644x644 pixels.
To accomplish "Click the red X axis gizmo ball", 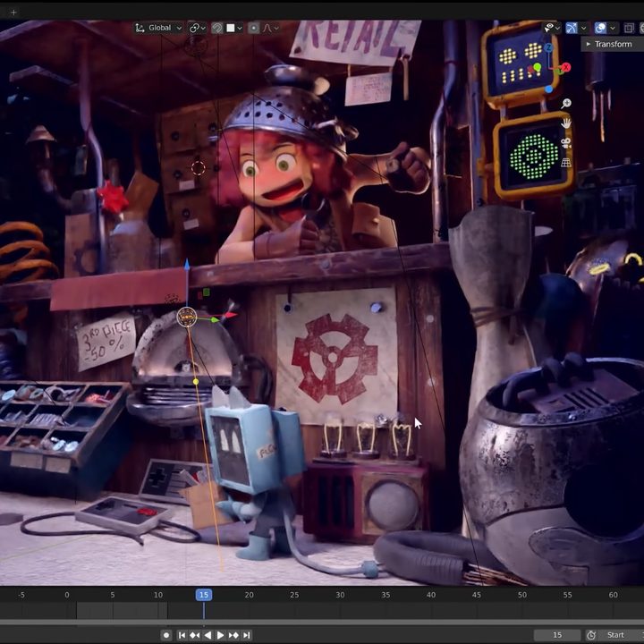I will coord(566,67).
